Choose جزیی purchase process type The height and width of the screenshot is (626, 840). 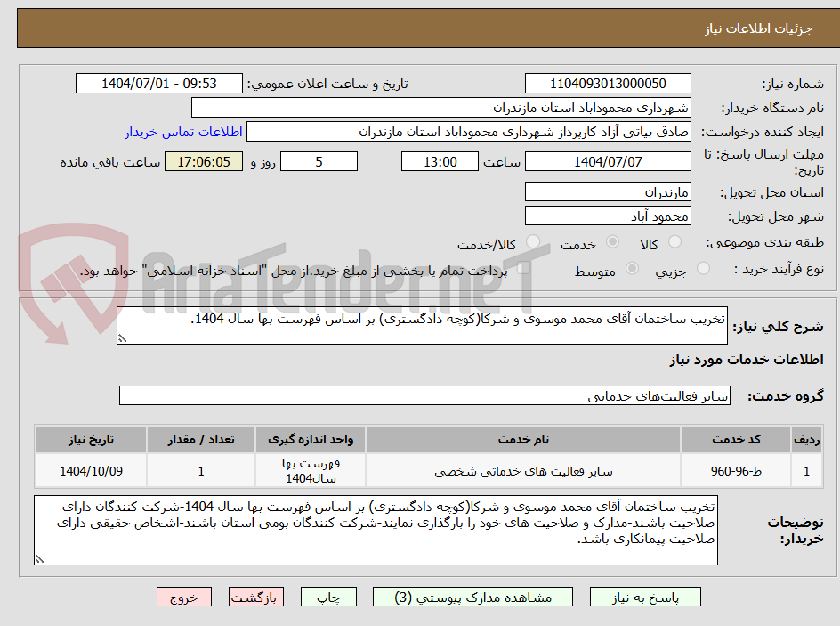pyautogui.click(x=704, y=268)
